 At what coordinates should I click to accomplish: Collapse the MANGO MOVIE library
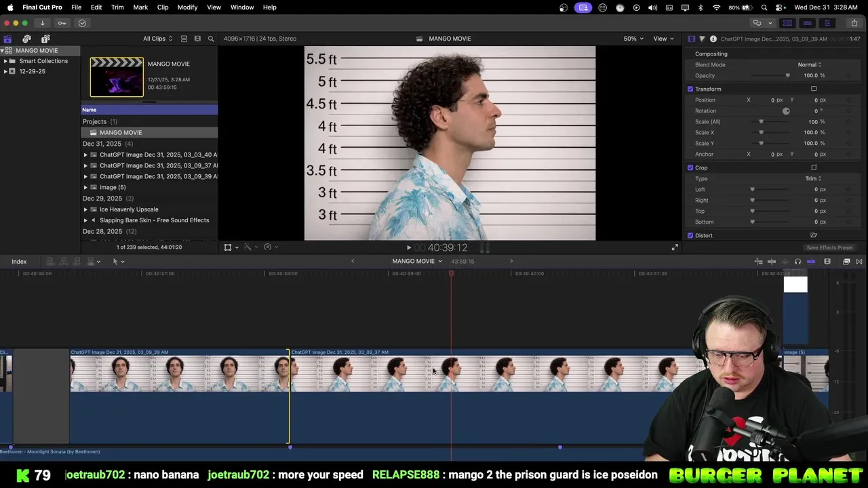(x=3, y=51)
